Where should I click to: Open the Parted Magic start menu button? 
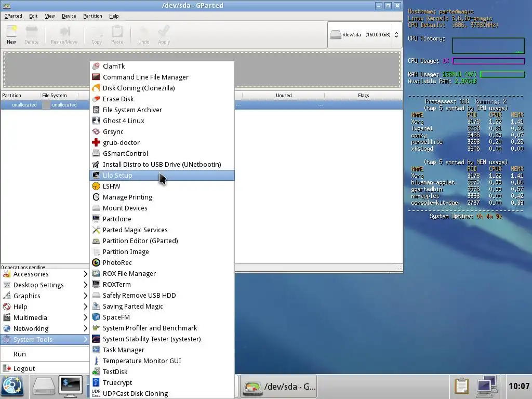[13, 387]
